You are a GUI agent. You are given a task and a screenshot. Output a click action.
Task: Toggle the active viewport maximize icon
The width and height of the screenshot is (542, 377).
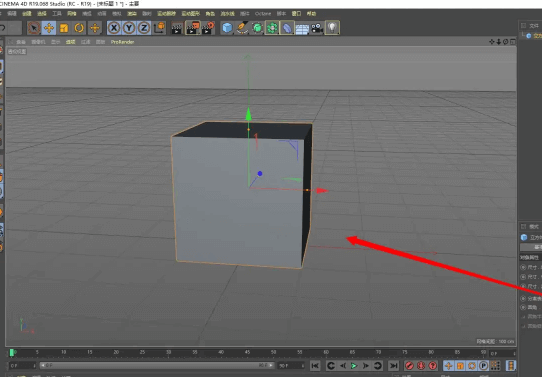(x=513, y=42)
